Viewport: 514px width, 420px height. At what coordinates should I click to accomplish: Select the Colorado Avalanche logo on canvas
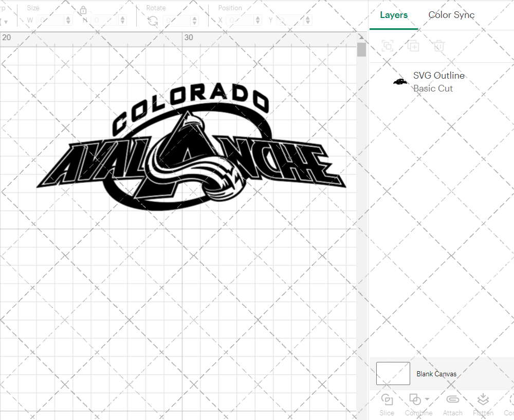pyautogui.click(x=191, y=147)
